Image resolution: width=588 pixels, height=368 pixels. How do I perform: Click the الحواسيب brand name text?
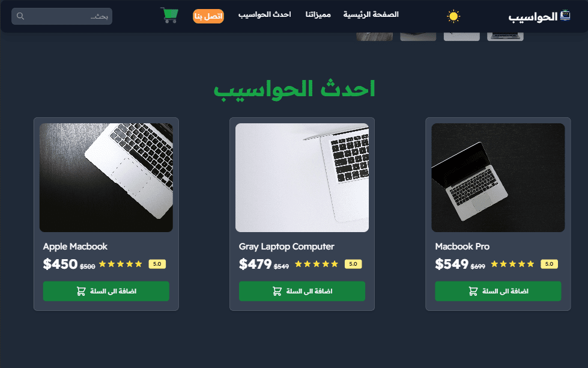tap(533, 17)
